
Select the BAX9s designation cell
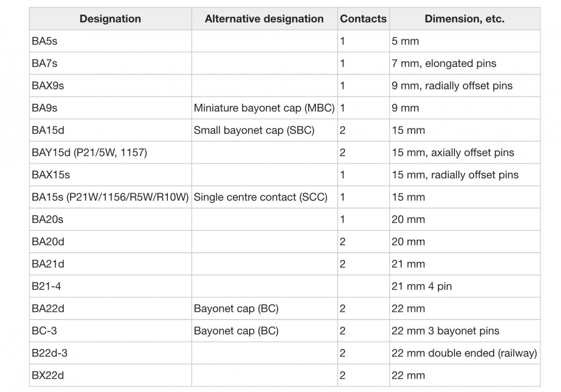[x=110, y=86]
